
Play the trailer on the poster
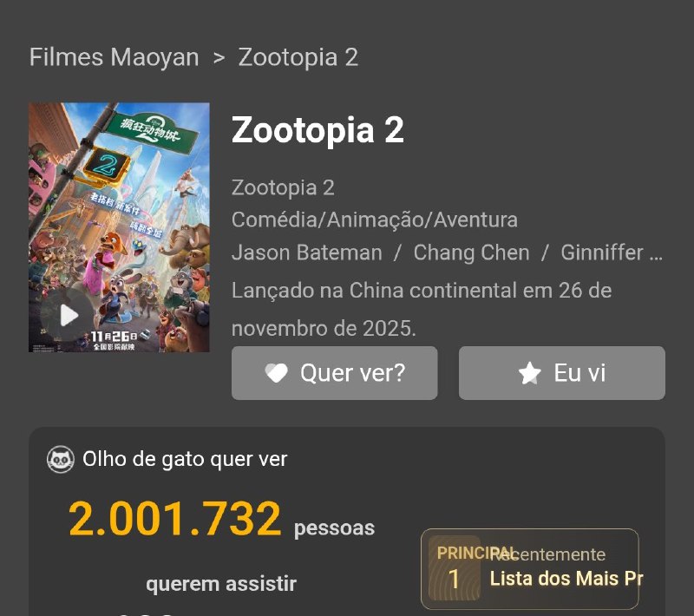(x=68, y=315)
